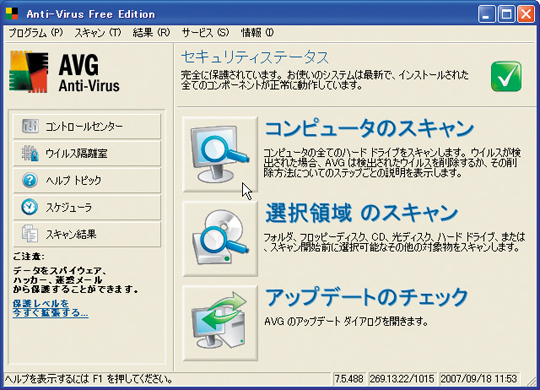This screenshot has width=540, height=390.
Task: Click セキュリティステータス heading text
Action: 255,57
